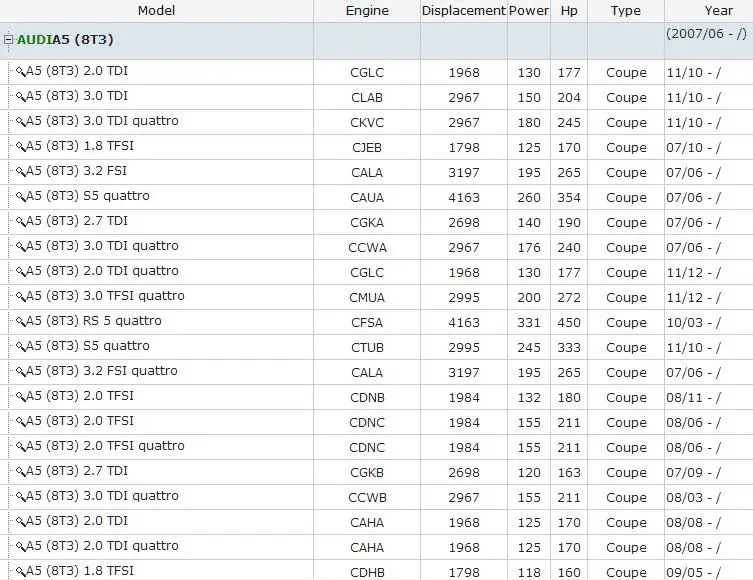This screenshot has height=580, width=753.
Task: Click key icon beside A5 3.2 FSI row
Action: (x=20, y=172)
